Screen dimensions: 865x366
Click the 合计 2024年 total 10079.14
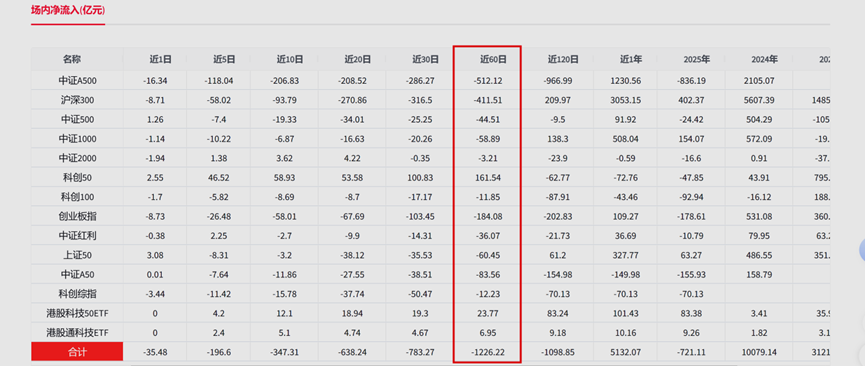tap(759, 352)
